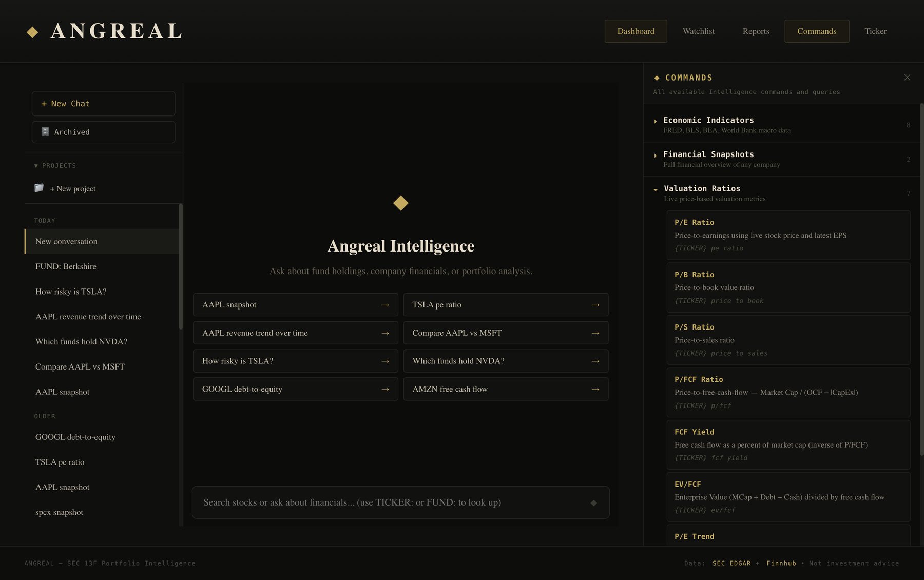924x580 pixels.
Task: Open the FUND: Berkshire conversation
Action: click(x=102, y=266)
